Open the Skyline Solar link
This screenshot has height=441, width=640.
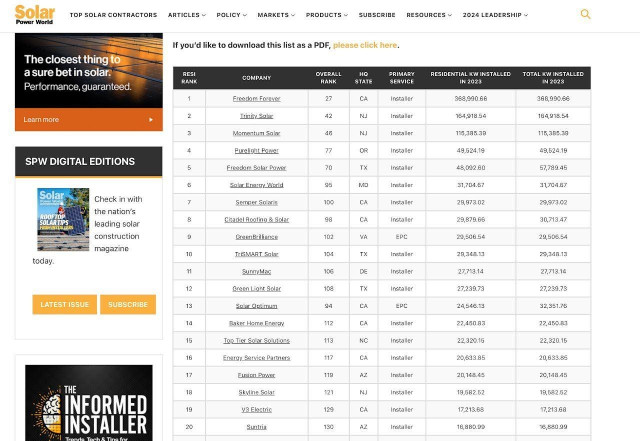[256, 392]
